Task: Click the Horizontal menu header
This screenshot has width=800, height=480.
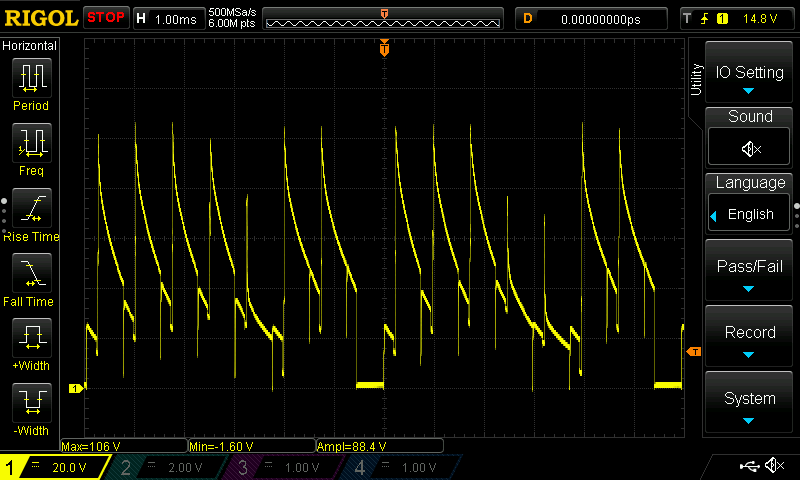Action: click(x=30, y=46)
